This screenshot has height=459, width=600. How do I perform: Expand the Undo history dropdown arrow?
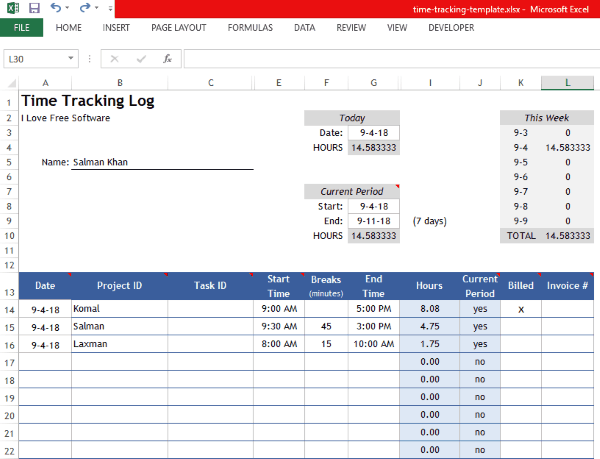point(67,9)
